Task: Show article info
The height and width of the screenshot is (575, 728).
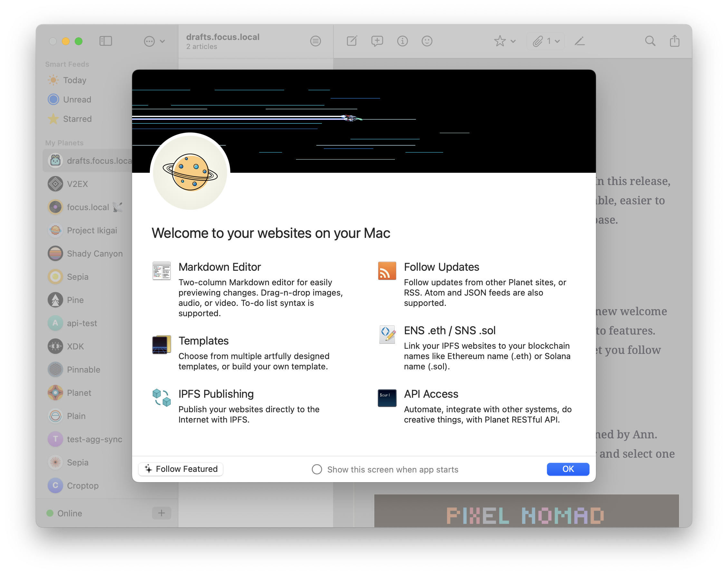Action: click(x=402, y=41)
